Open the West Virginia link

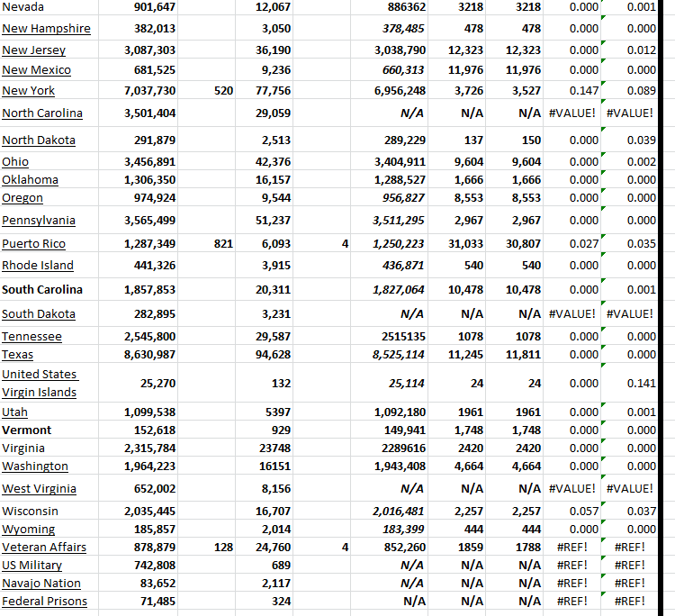coord(39,489)
